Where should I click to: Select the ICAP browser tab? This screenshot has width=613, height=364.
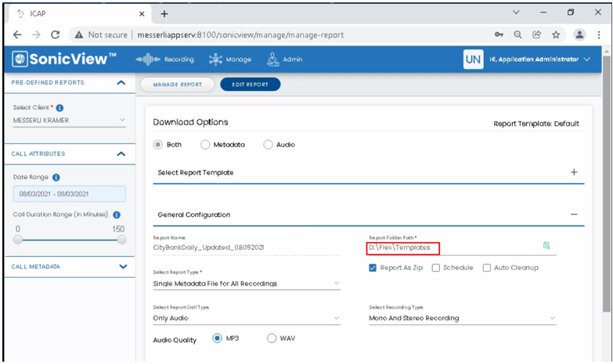(80, 13)
